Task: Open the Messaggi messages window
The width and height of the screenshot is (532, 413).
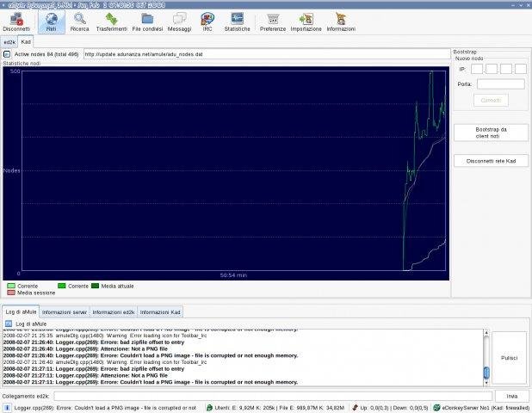Action: pos(179,22)
